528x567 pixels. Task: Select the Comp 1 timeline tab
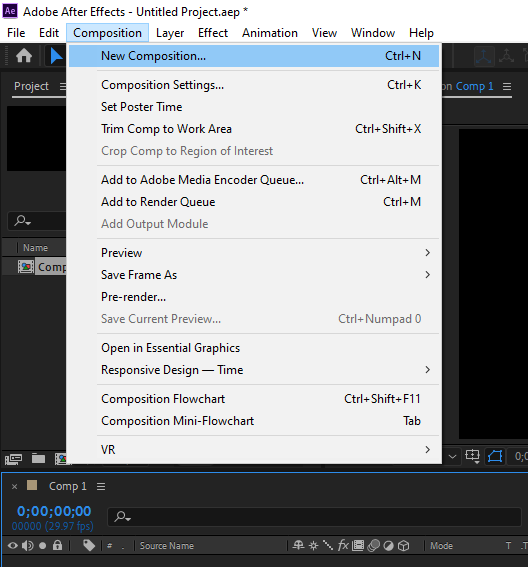pos(68,486)
